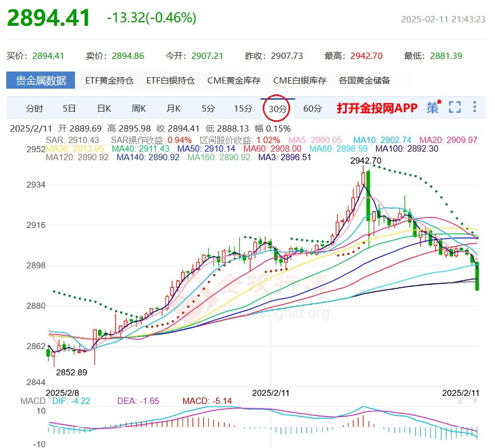The height and width of the screenshot is (448, 495).
Task: Click the SAR操作收益 0.94% label
Action: 151,140
